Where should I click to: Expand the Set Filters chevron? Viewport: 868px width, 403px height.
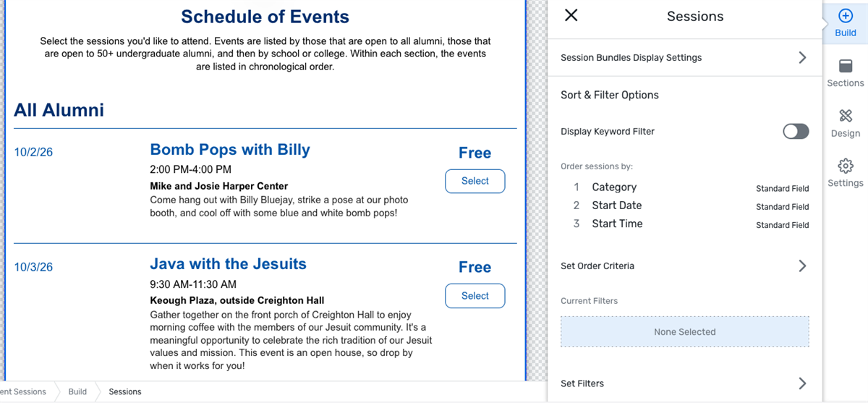(x=802, y=383)
